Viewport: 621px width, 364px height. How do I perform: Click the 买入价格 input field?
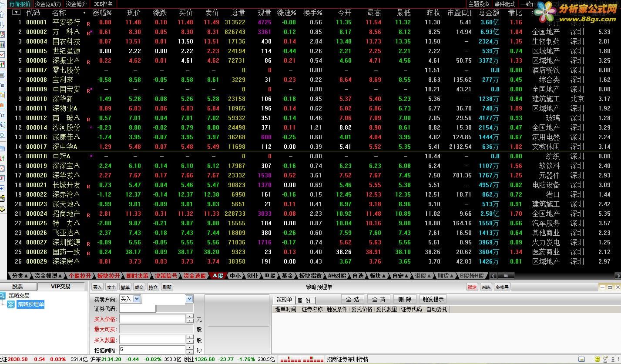(x=152, y=319)
